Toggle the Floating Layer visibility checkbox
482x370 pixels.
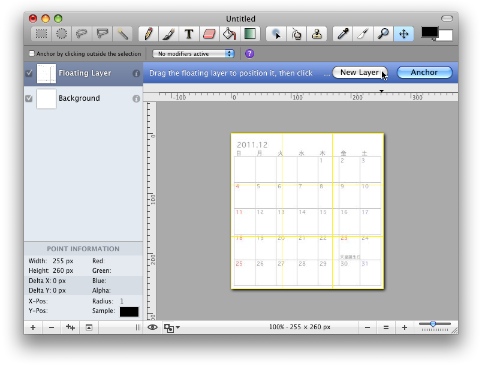pos(29,73)
